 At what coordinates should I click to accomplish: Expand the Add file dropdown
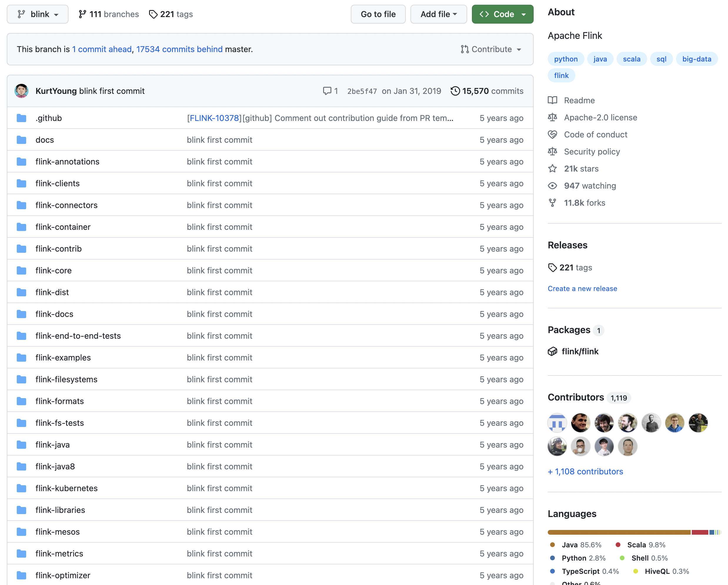coord(438,14)
